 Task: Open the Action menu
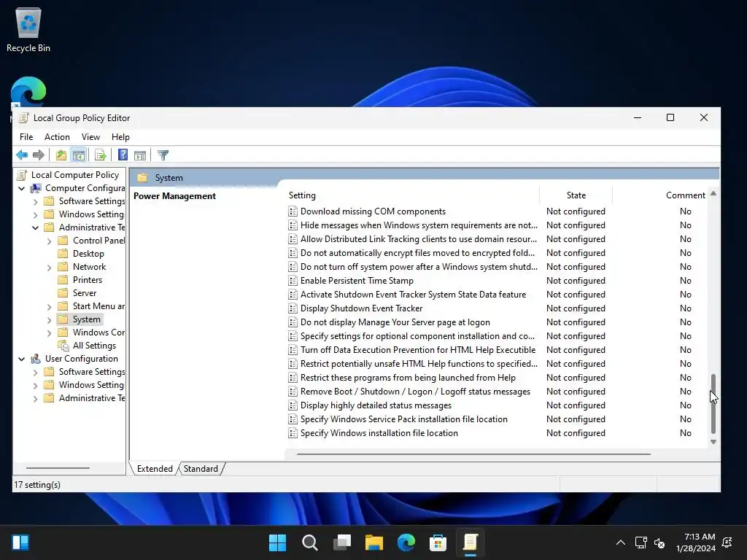pos(57,136)
